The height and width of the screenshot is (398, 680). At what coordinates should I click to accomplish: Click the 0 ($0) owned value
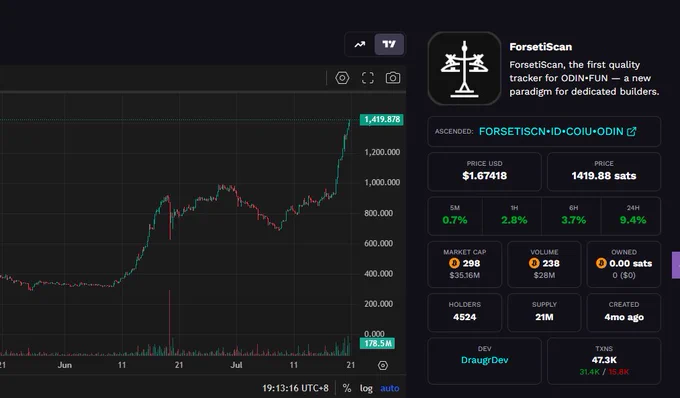click(x=624, y=275)
